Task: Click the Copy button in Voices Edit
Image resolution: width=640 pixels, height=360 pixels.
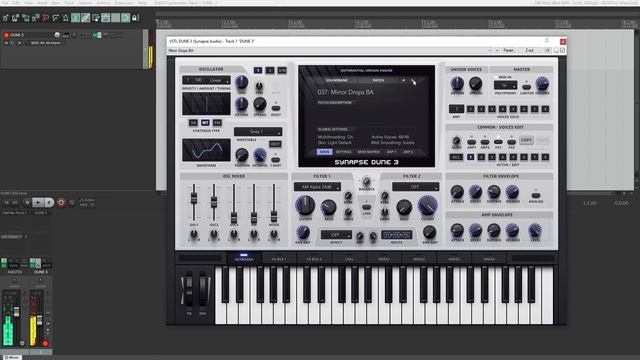Action: pos(526,140)
